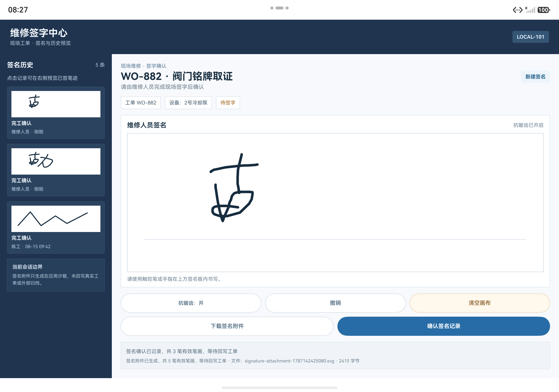Create a new signature via 新建签名
Image resolution: width=559 pixels, height=392 pixels.
point(535,77)
